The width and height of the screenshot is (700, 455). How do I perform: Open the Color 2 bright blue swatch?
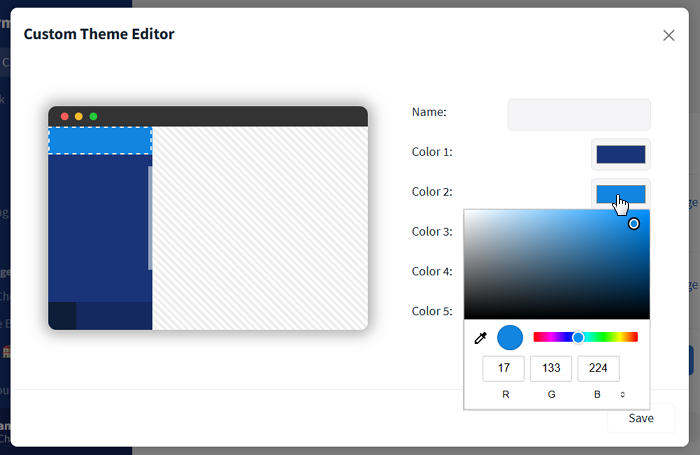click(x=621, y=194)
